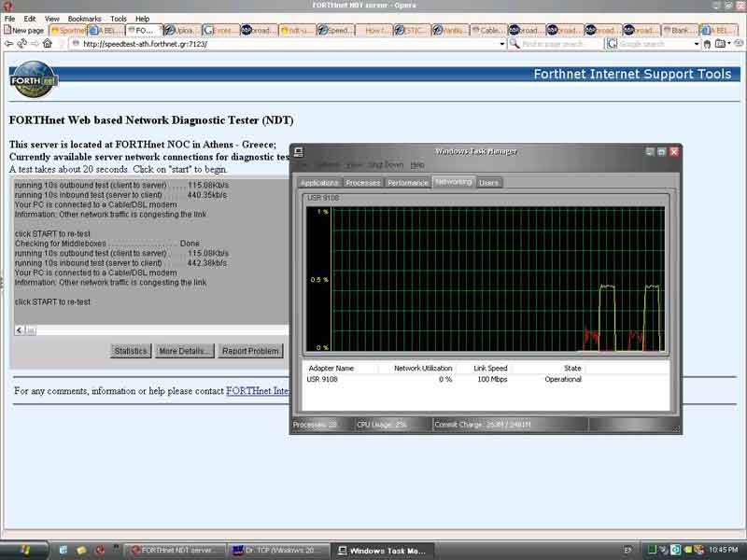Click the magnifier find-in-page icon
Image resolution: width=747 pixels, height=560 pixels.
[514, 44]
